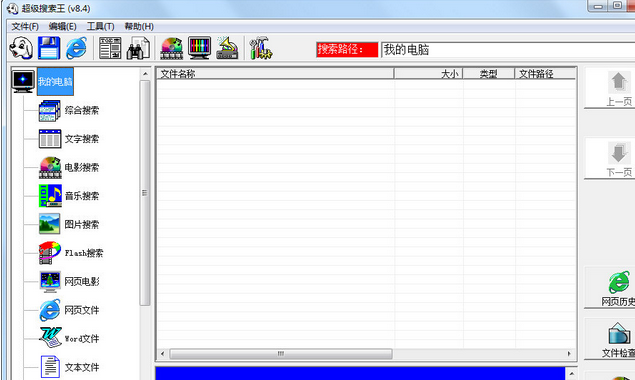Click the horizontal scrollbar under file list

[365, 354]
